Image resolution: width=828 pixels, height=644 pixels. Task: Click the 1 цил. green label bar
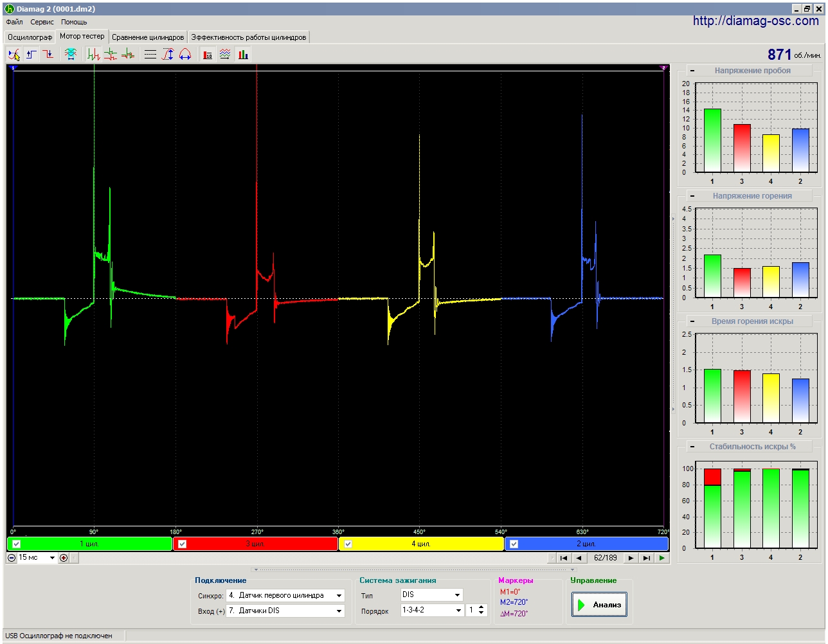[x=89, y=544]
